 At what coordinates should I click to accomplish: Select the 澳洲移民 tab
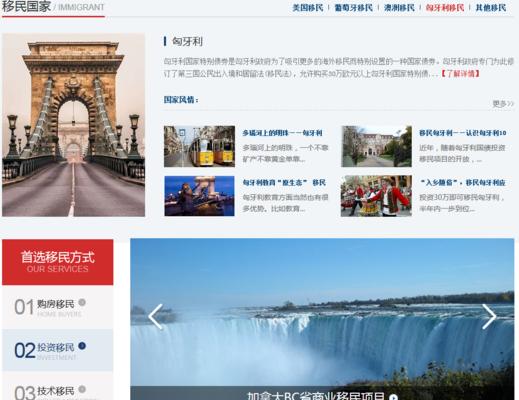(x=399, y=7)
